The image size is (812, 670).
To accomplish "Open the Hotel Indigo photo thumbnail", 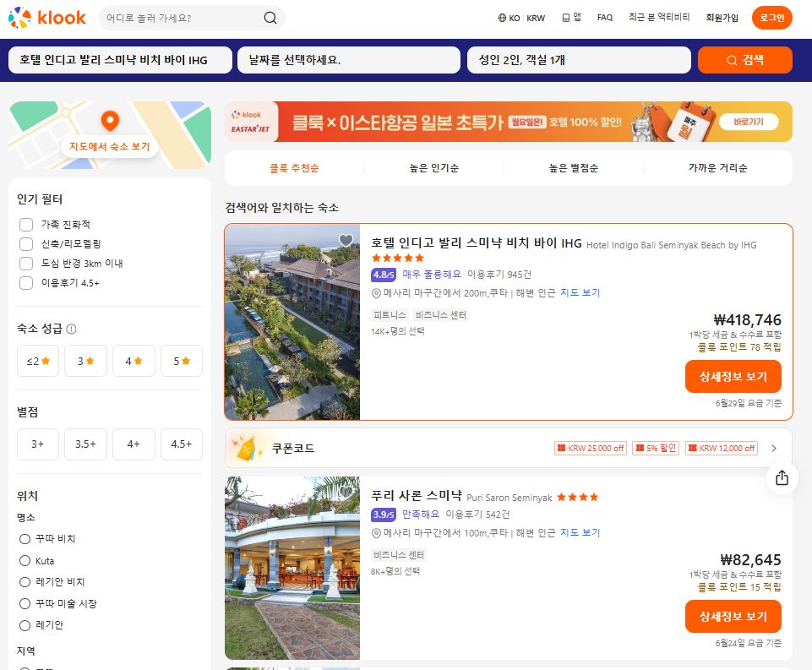I will (x=292, y=322).
